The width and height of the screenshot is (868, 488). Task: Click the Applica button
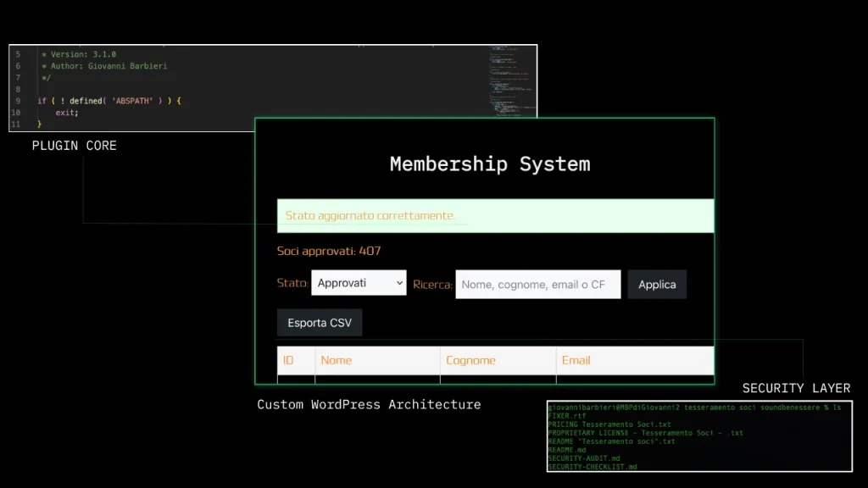(x=657, y=285)
